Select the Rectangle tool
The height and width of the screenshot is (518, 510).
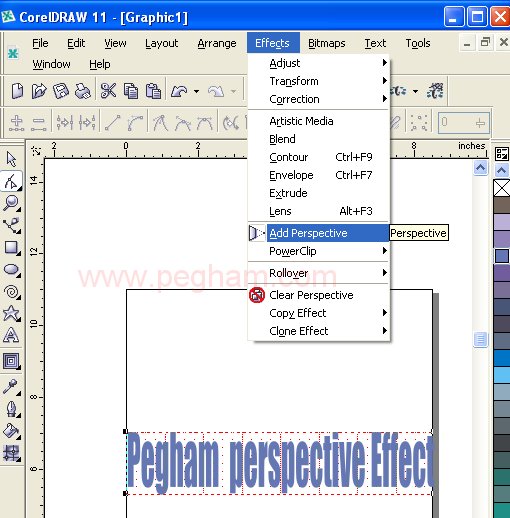coord(11,248)
